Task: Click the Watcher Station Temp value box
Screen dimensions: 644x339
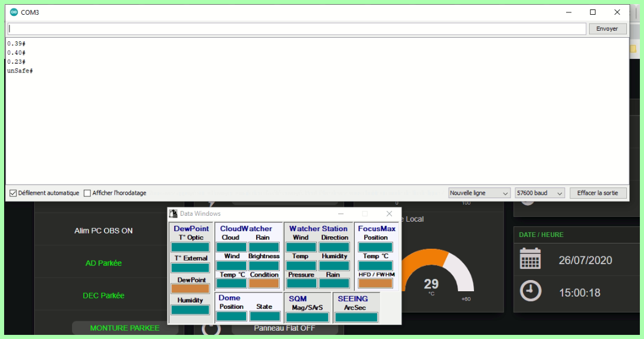Action: [x=302, y=265]
